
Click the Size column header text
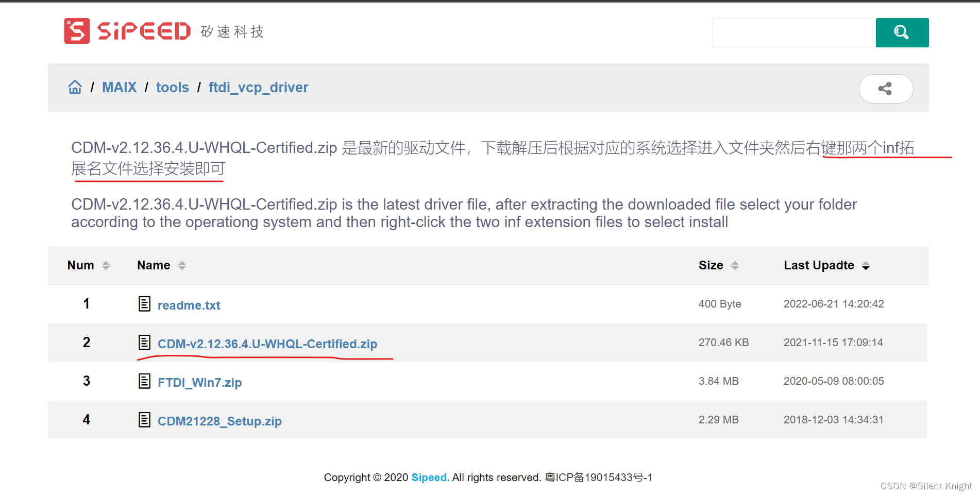[x=711, y=265]
